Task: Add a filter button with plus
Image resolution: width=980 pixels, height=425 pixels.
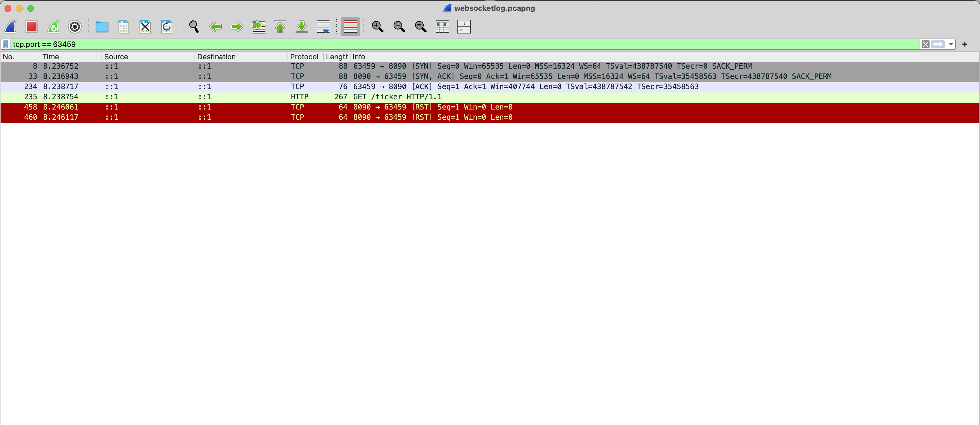Action: (x=964, y=45)
